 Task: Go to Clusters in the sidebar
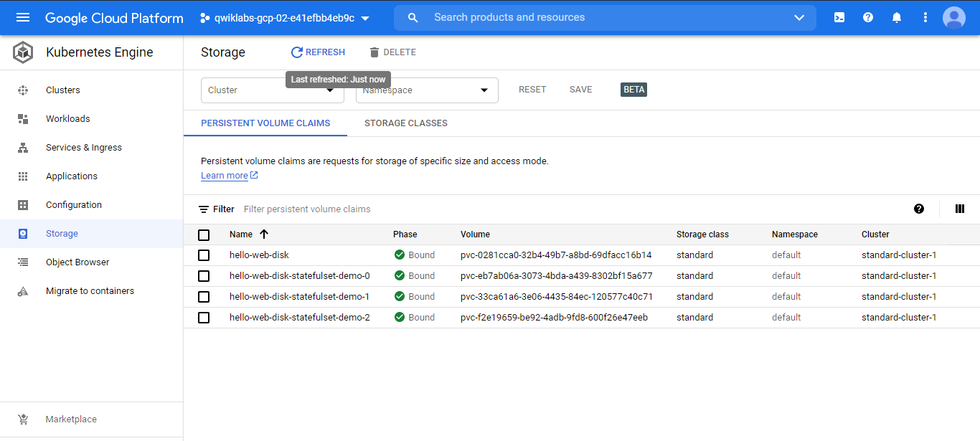(x=63, y=90)
